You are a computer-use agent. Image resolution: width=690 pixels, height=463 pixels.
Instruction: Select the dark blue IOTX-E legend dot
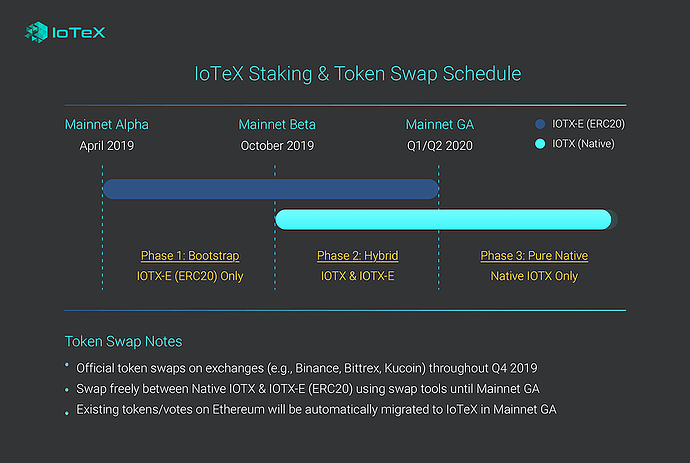point(540,124)
